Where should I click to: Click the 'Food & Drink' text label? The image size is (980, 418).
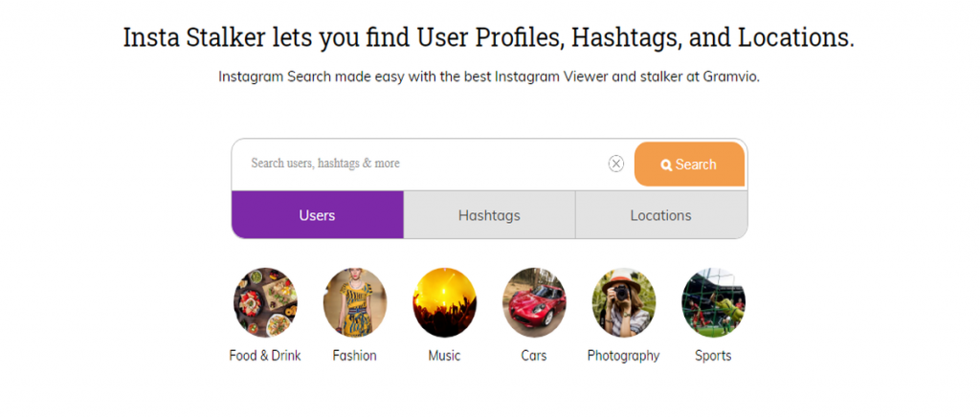coord(265,356)
